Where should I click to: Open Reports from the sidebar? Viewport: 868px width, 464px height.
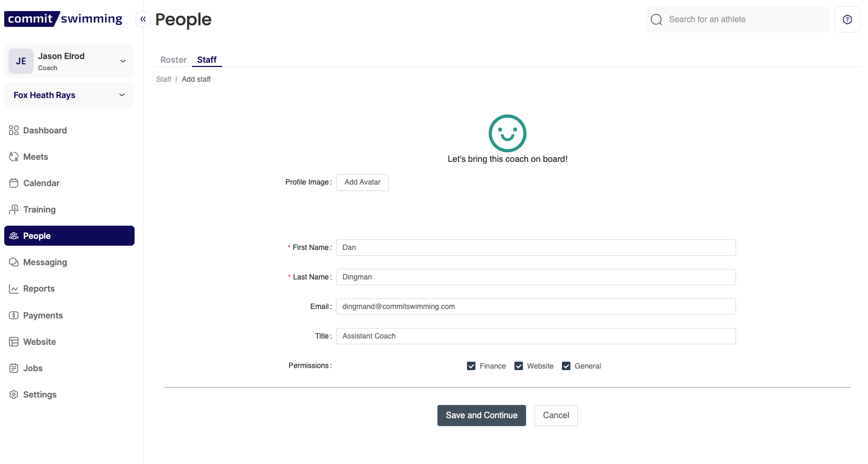coord(69,288)
